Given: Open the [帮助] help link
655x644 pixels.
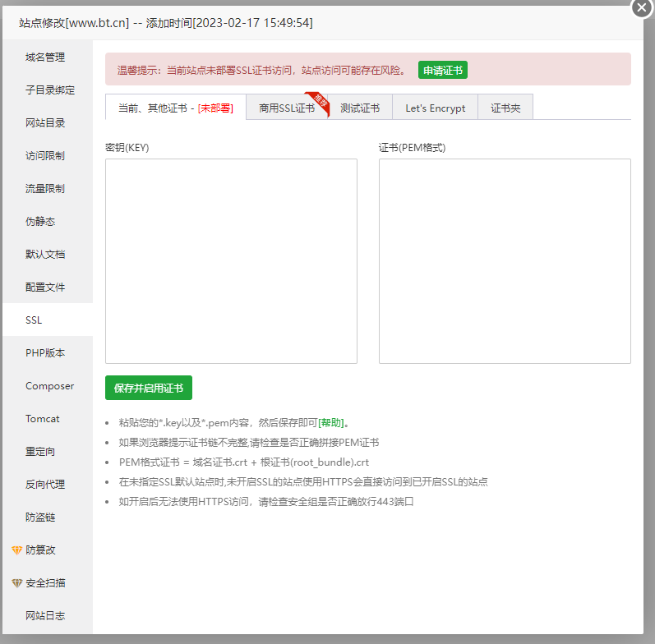Looking at the screenshot, I should [x=330, y=423].
